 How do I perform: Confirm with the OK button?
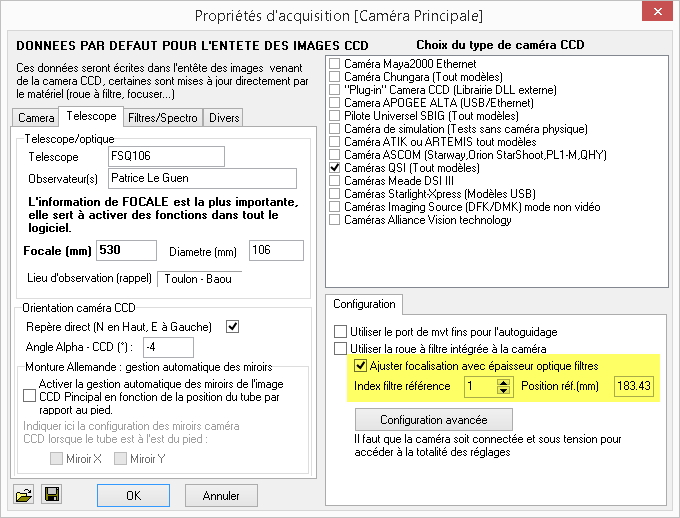[133, 495]
